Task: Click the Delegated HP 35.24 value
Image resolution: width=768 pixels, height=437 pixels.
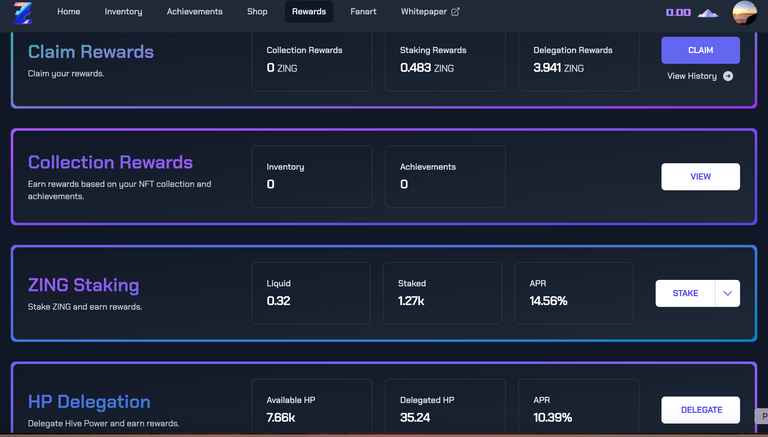Action: pos(415,417)
